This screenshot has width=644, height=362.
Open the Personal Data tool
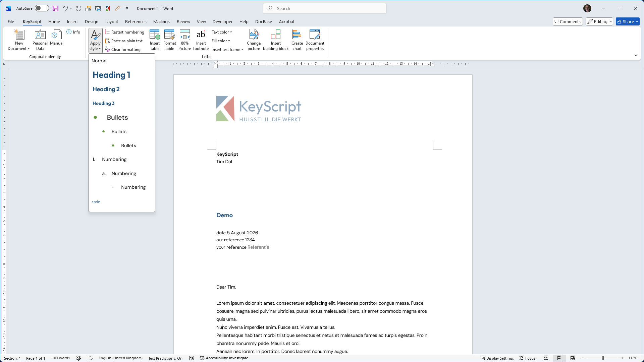tap(40, 40)
